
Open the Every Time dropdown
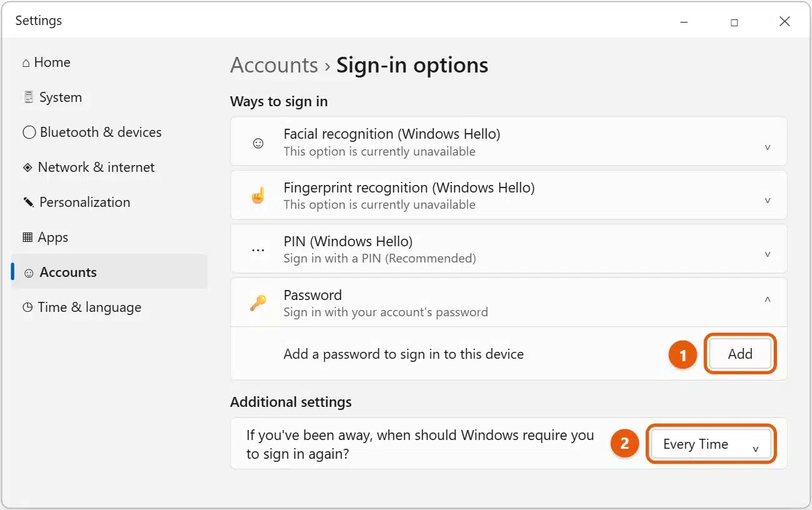point(711,444)
